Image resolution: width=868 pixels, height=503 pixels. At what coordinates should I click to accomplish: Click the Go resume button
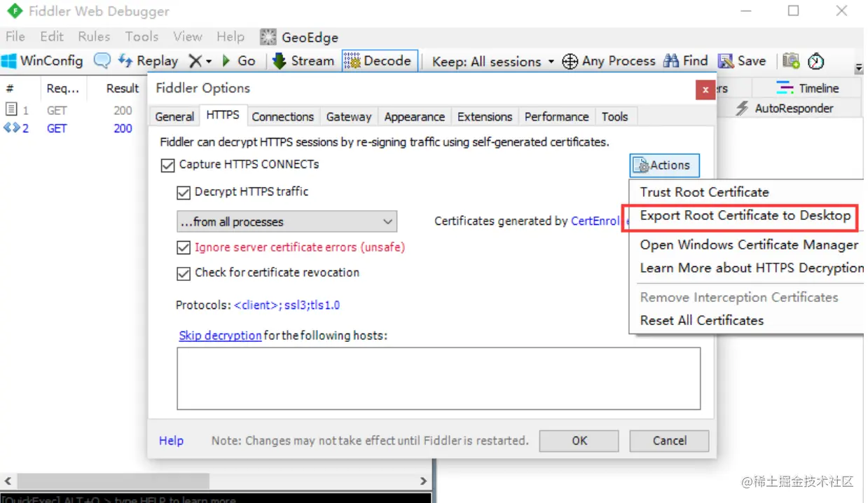coord(238,61)
